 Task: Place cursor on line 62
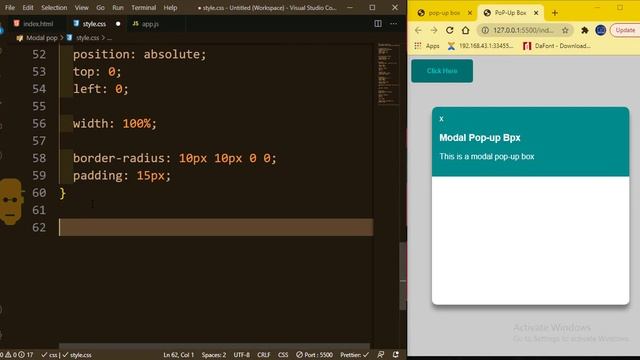[x=216, y=227]
